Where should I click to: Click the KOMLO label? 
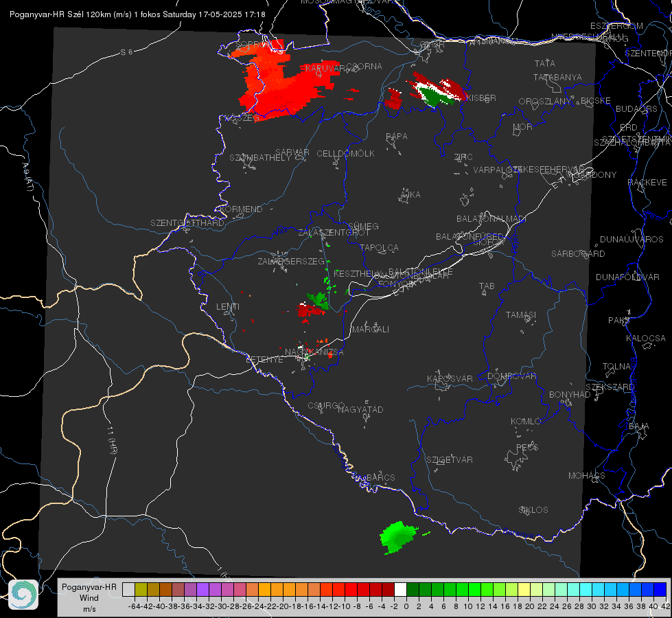(526, 422)
